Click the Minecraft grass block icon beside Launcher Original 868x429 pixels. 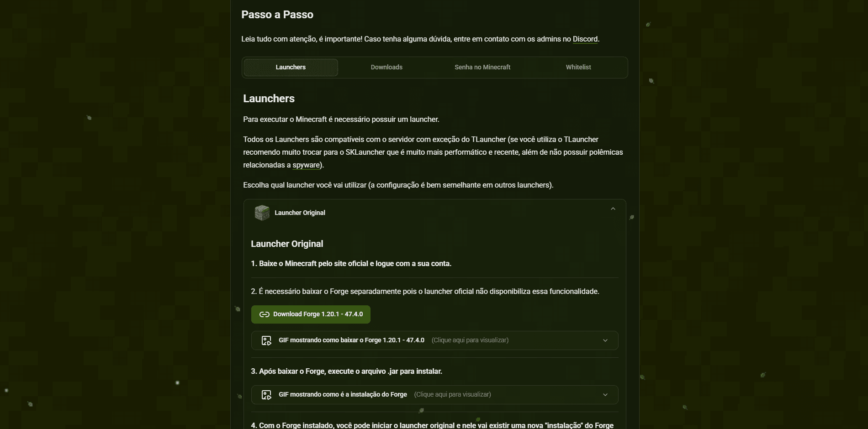point(262,213)
